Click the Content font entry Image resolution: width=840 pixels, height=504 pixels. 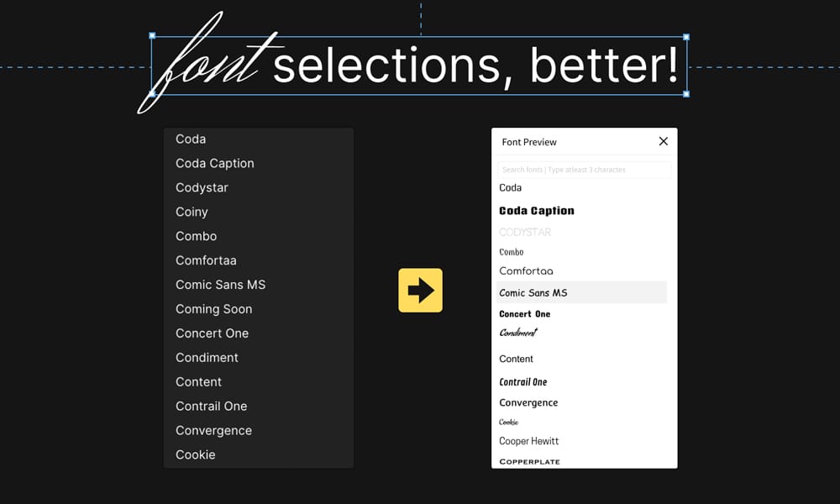click(x=516, y=359)
